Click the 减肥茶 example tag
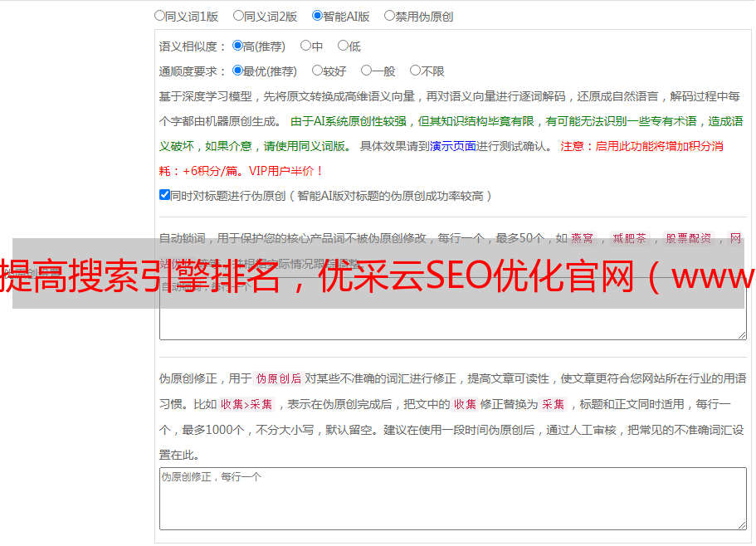 pos(629,238)
